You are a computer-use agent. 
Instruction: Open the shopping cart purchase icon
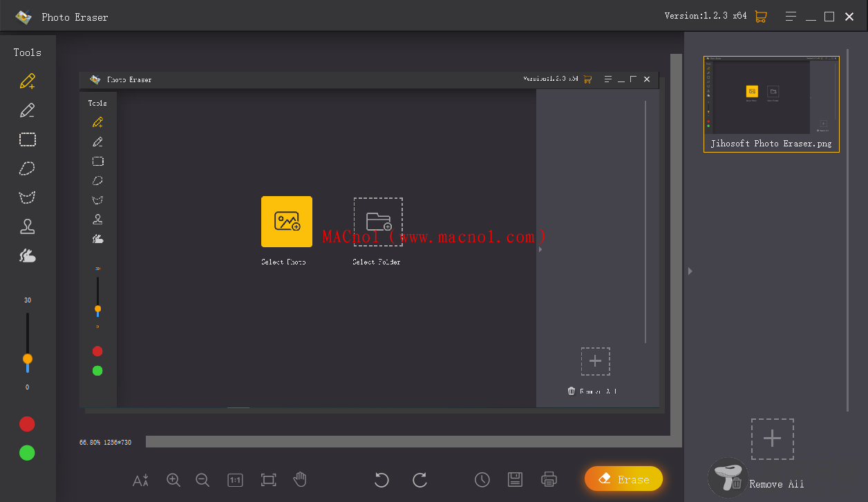761,17
